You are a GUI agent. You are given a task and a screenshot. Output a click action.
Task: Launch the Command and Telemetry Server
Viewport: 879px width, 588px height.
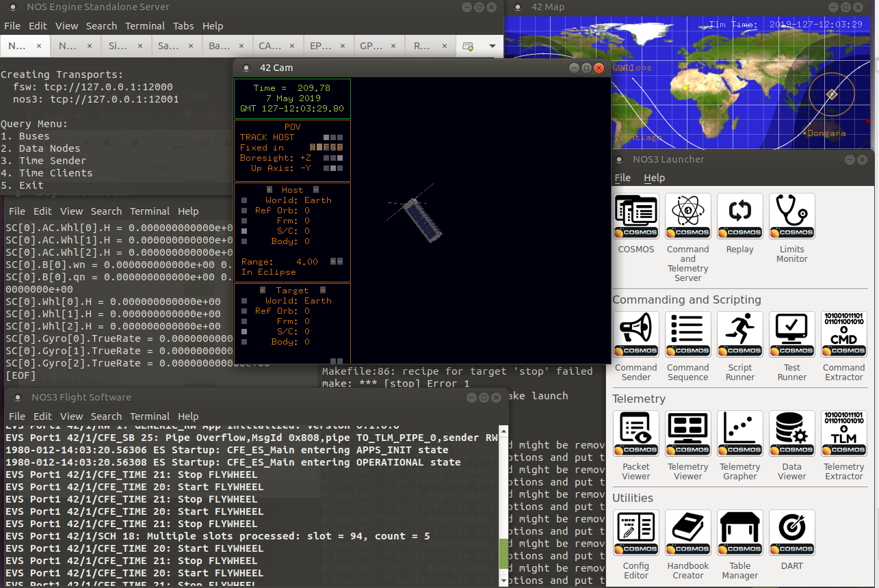tap(688, 216)
